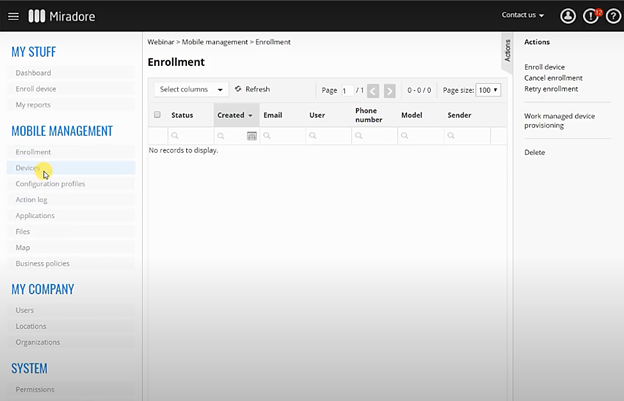Image resolution: width=624 pixels, height=401 pixels.
Task: Open Devices in Mobile Management sidebar
Action: (28, 168)
